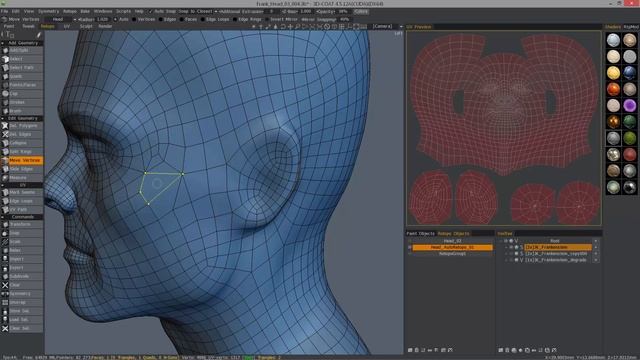The width and height of the screenshot is (640, 360).
Task: Choose the UV Edge Loops tool
Action: point(22,201)
